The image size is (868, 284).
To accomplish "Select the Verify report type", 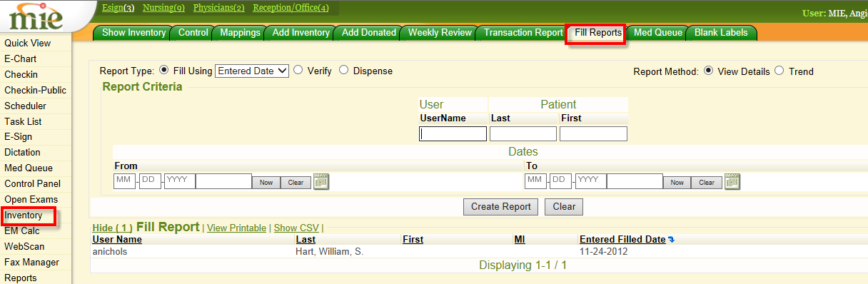I will [298, 71].
